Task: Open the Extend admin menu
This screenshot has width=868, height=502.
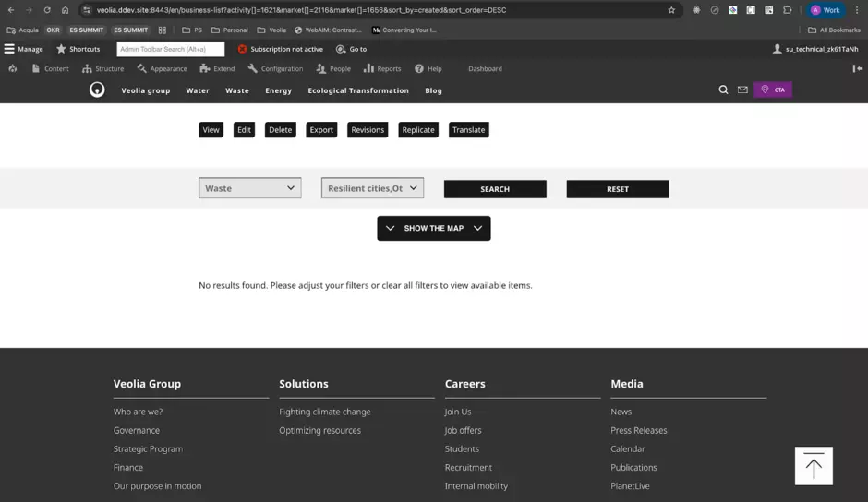Action: pos(218,68)
